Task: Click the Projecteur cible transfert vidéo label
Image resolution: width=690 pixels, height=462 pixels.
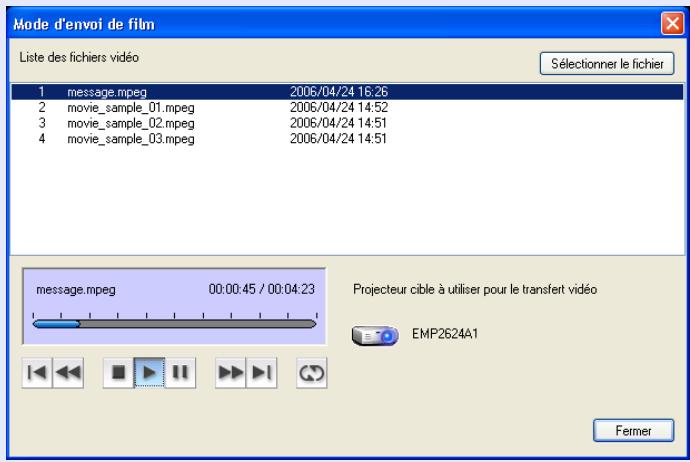Action: tap(475, 289)
